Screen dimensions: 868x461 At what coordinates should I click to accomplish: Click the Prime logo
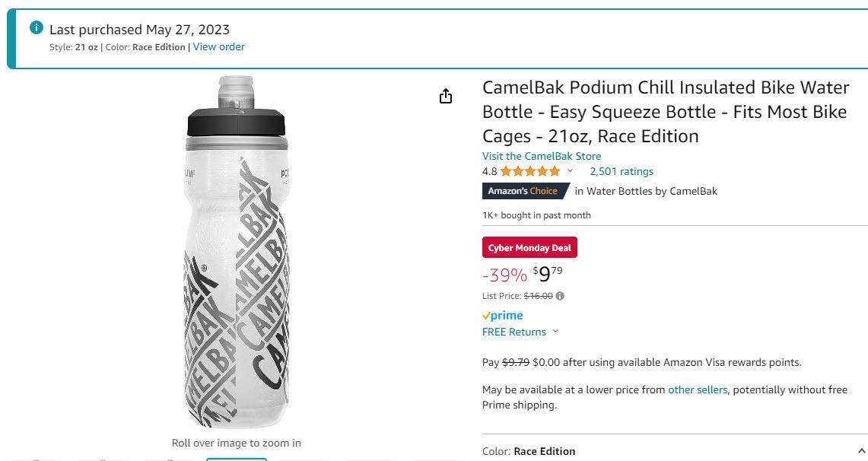point(503,315)
